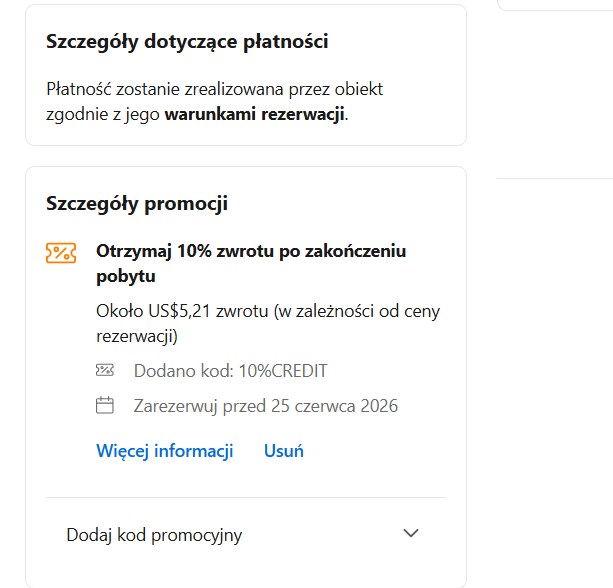Click the calendar icon beside booking deadline

(x=105, y=405)
